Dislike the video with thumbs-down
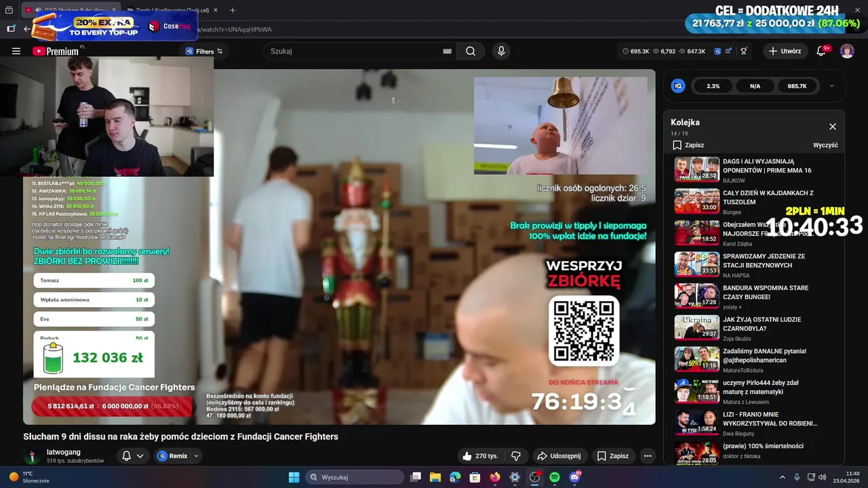Viewport: 868px width, 488px height. click(516, 456)
